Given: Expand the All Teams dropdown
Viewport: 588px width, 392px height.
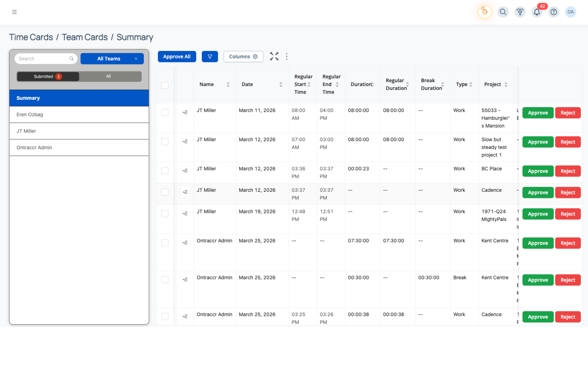Looking at the screenshot, I should pyautogui.click(x=112, y=59).
